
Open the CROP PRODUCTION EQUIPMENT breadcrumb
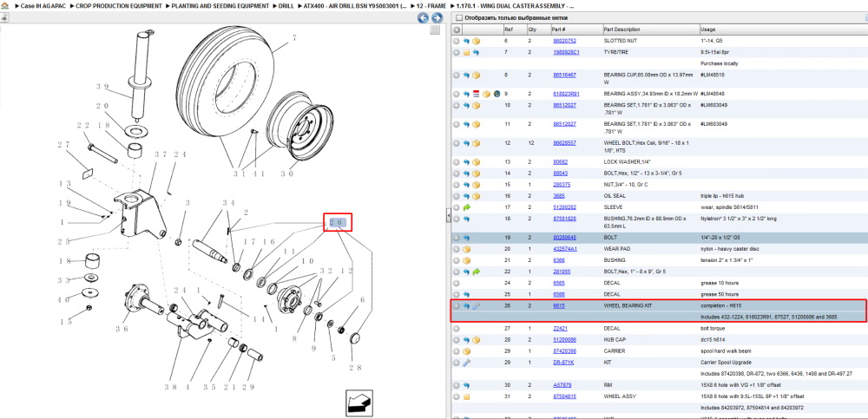click(x=118, y=5)
